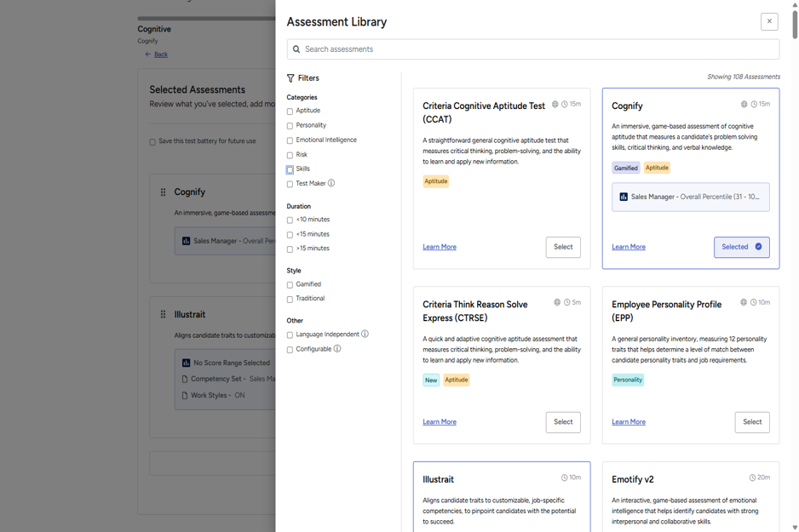This screenshot has width=799, height=532.
Task: Select the Employee Personality Profile
Action: point(752,422)
